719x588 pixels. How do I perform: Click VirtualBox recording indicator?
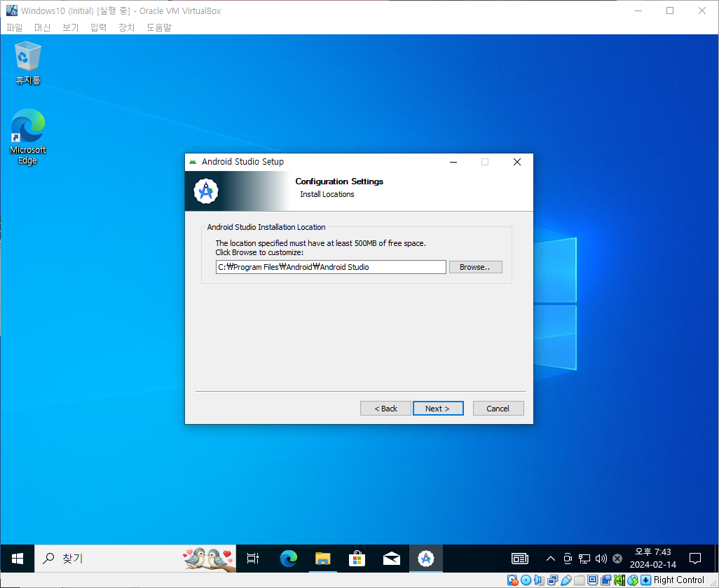point(605,580)
